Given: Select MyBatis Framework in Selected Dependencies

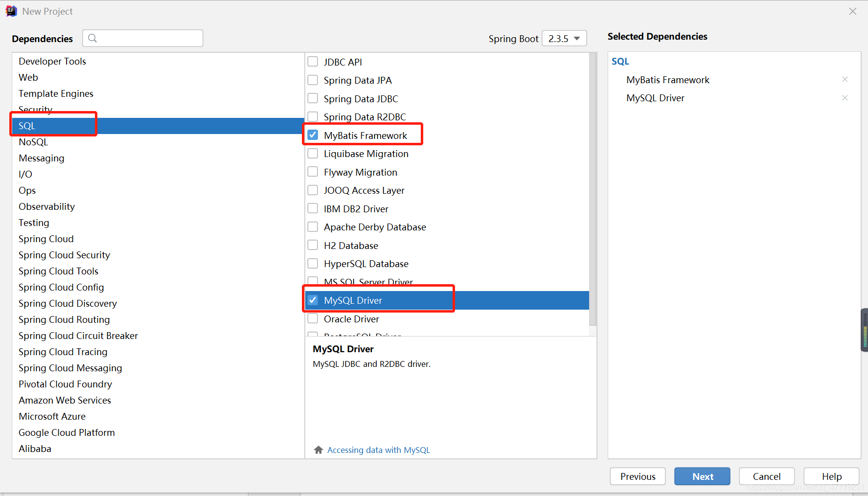Looking at the screenshot, I should 668,80.
